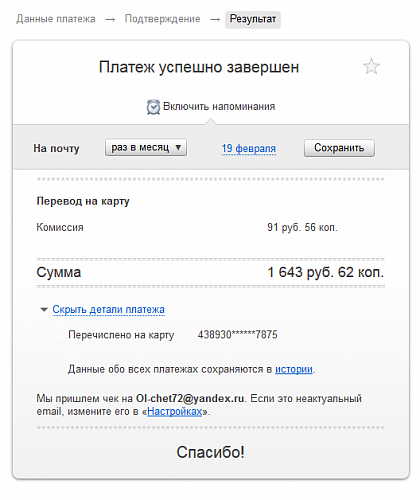Add payment to favorites with star icon
Screen dimensions: 420x500
click(371, 66)
